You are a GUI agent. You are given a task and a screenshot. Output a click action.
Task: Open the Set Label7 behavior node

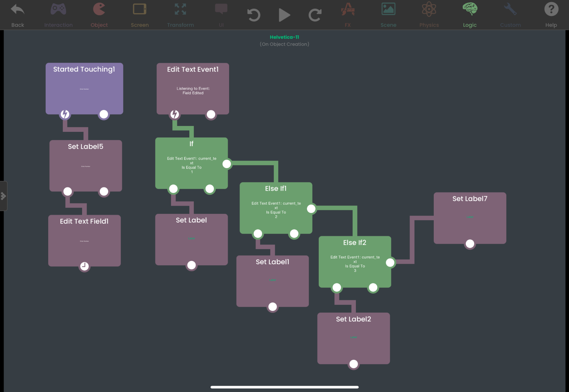470,217
